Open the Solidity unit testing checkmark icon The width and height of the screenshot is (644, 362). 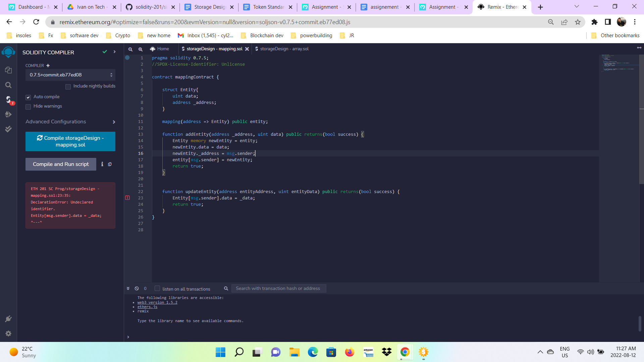point(8,129)
